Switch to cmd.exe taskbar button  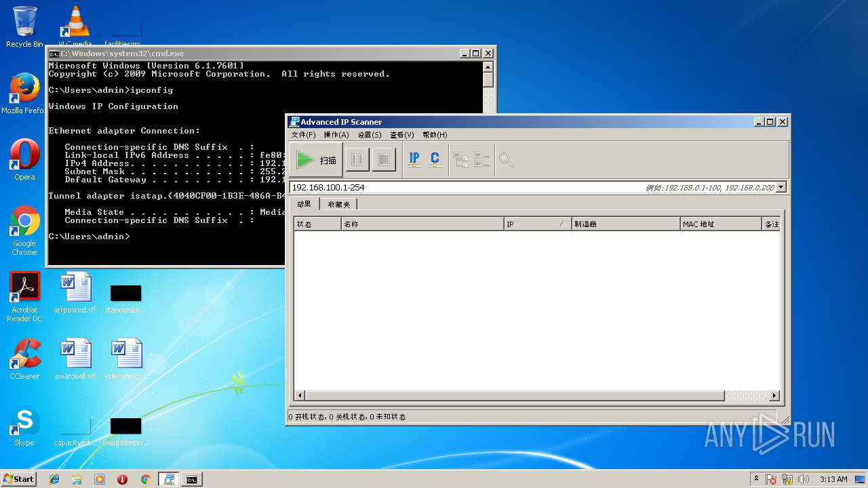coord(192,479)
